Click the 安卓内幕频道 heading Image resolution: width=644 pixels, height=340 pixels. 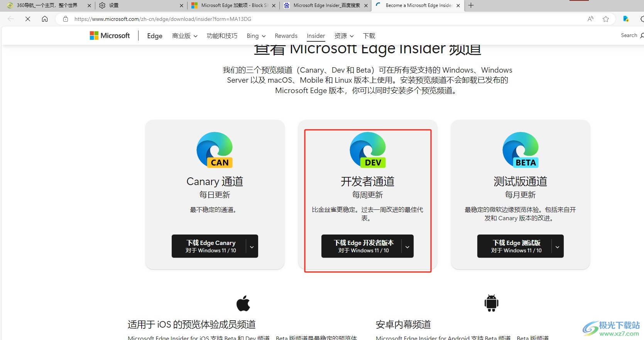403,324
